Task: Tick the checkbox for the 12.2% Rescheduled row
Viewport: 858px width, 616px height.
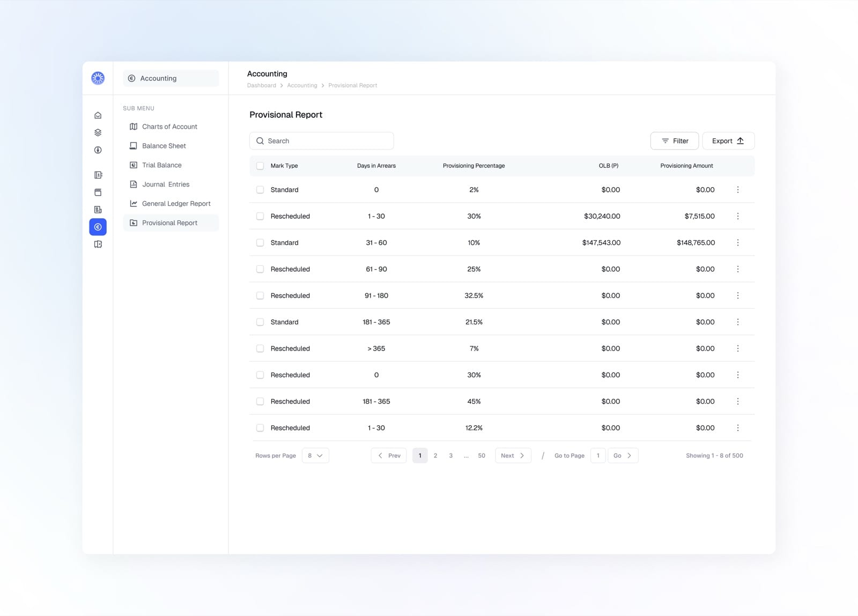Action: click(260, 428)
